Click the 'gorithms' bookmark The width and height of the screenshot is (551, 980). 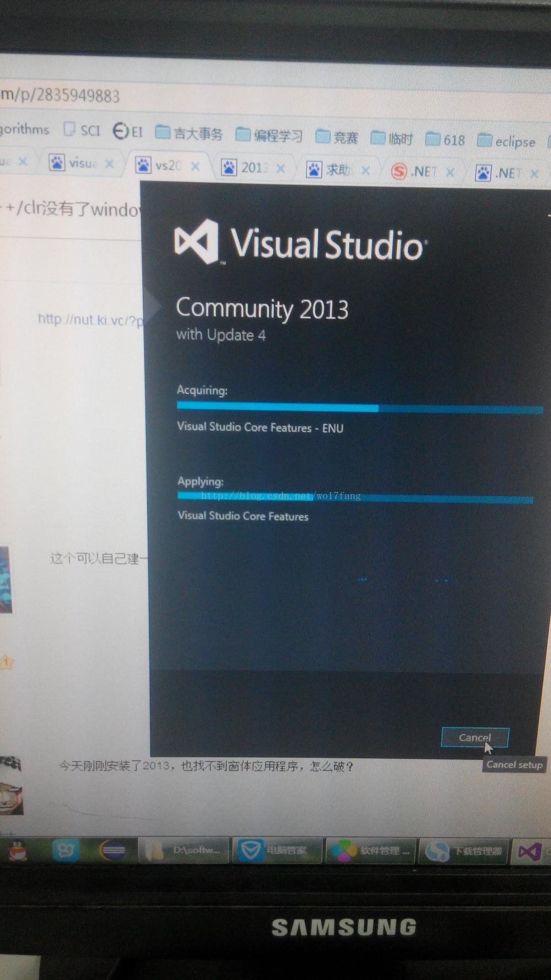tap(24, 129)
